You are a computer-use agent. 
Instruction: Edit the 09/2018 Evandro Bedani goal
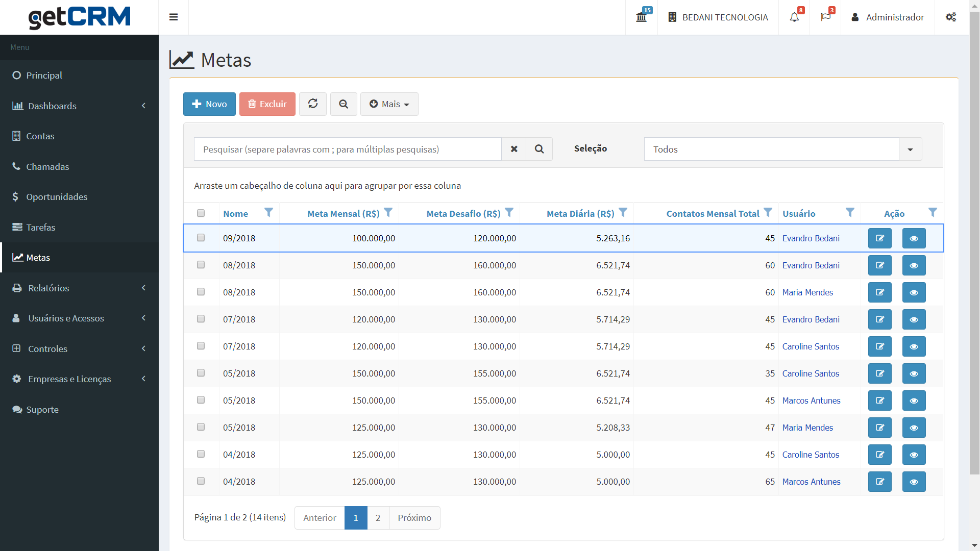880,238
